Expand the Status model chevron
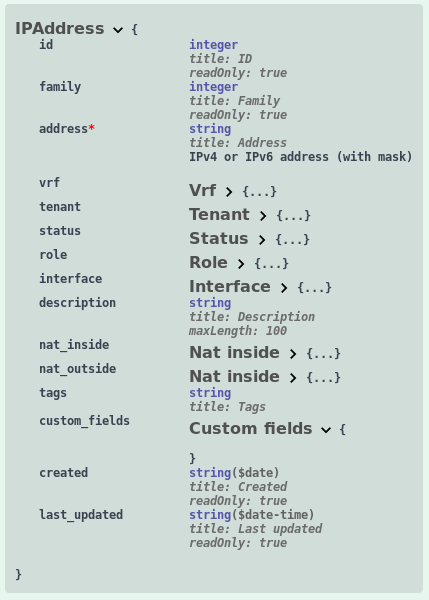 (x=262, y=240)
